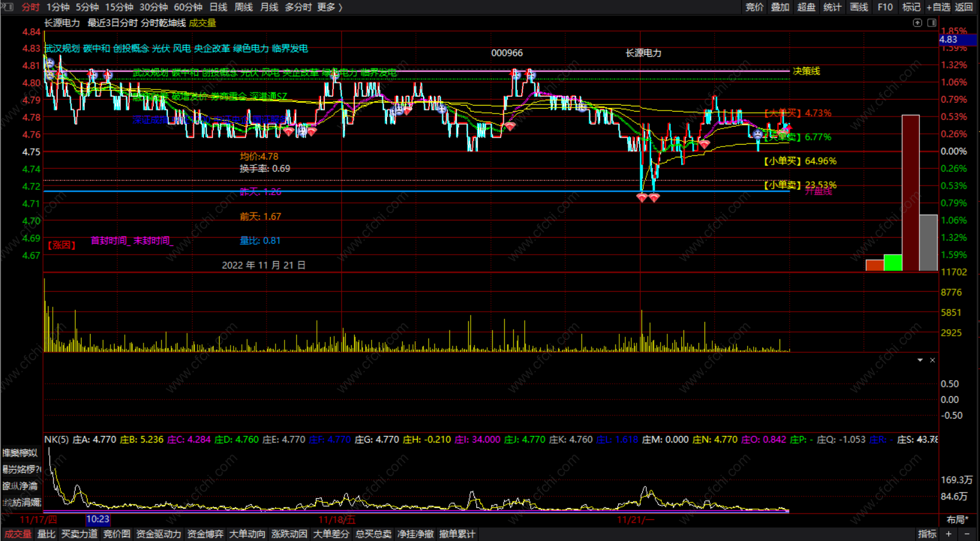Switch to 周线 weekly chart

click(x=244, y=7)
